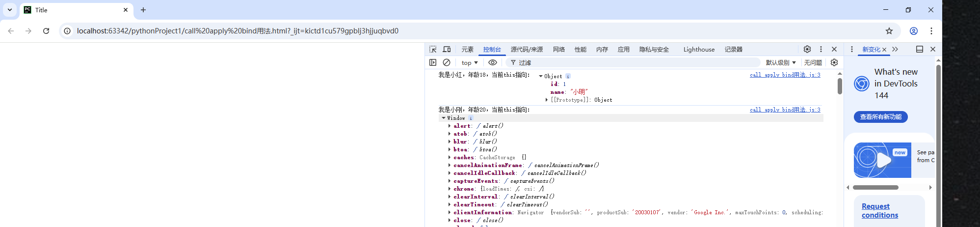Image resolution: width=980 pixels, height=227 pixels.
Task: Expand the alert function property
Action: point(450,126)
